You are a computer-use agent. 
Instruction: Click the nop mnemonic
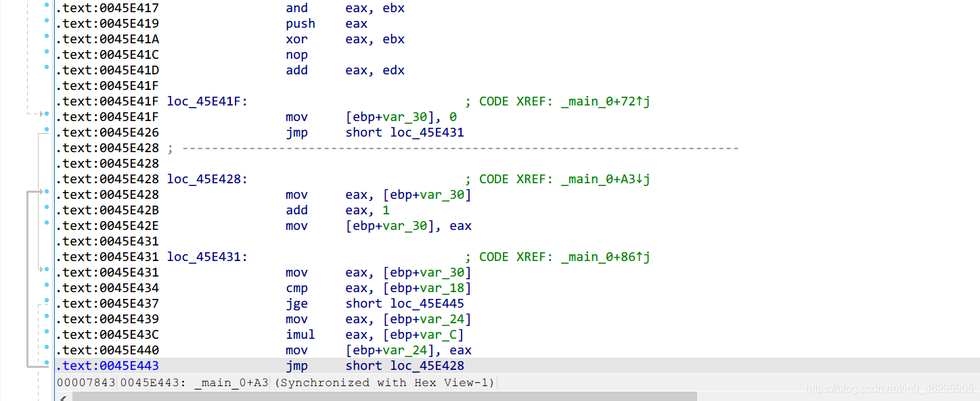point(296,55)
